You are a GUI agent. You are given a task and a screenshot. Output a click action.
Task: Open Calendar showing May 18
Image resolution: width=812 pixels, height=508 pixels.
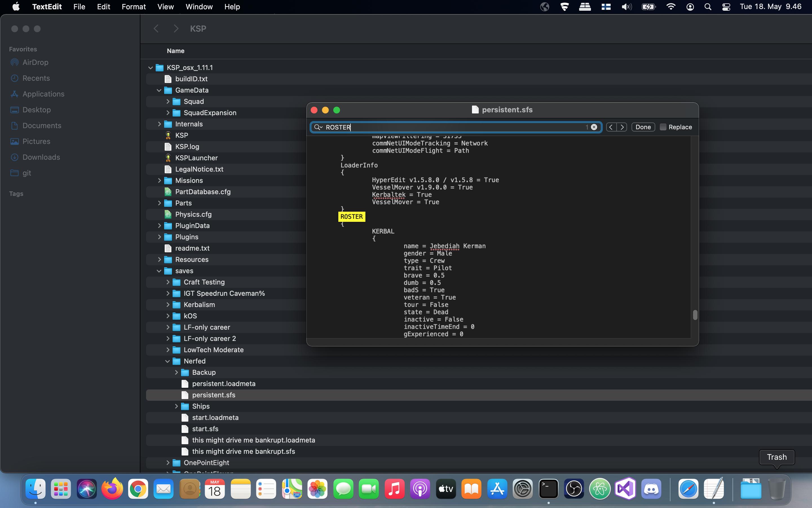click(x=215, y=489)
